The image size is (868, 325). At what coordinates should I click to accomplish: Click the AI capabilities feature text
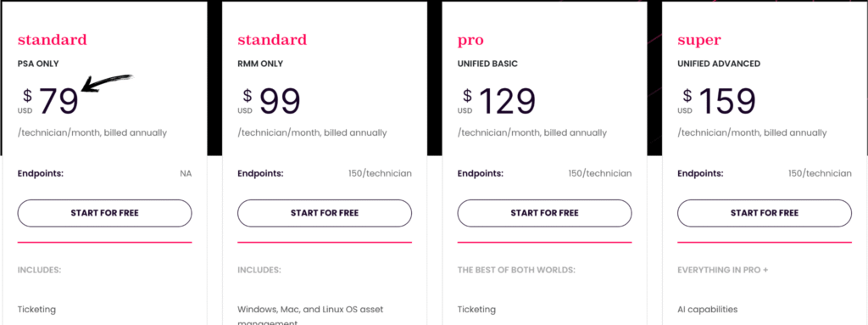pyautogui.click(x=708, y=310)
